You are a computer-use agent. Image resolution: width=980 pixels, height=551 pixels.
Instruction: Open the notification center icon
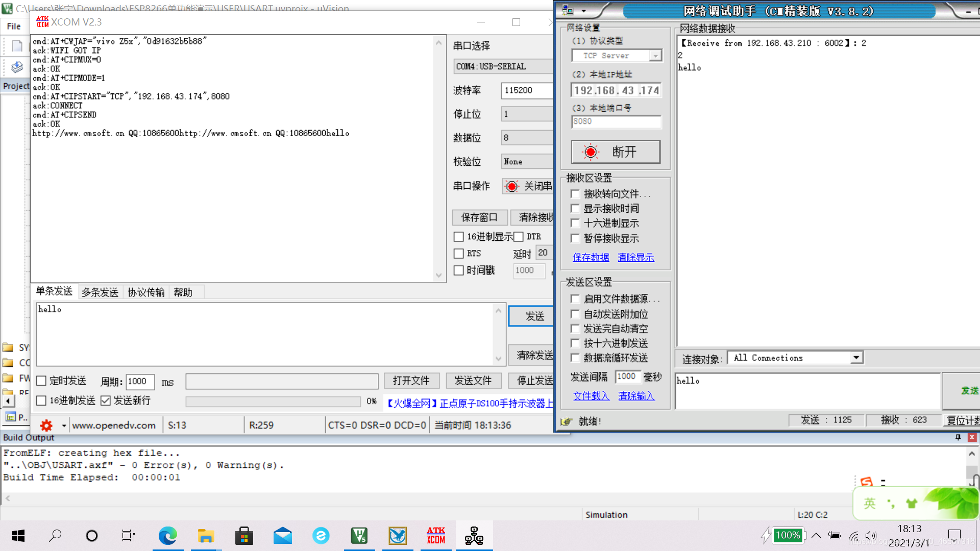(x=954, y=536)
